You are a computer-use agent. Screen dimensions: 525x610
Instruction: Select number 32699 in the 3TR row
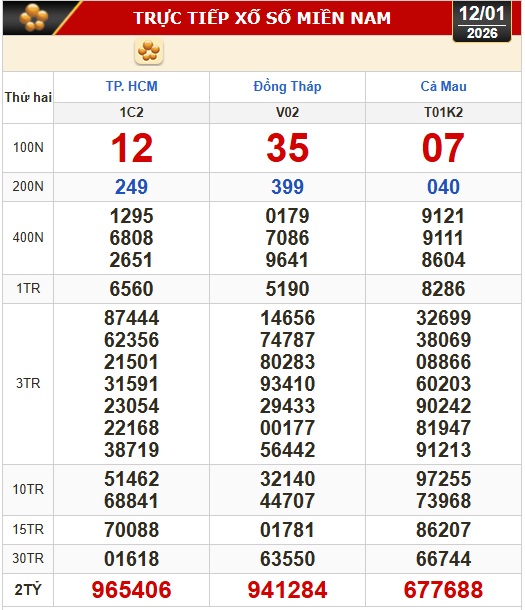tap(443, 318)
